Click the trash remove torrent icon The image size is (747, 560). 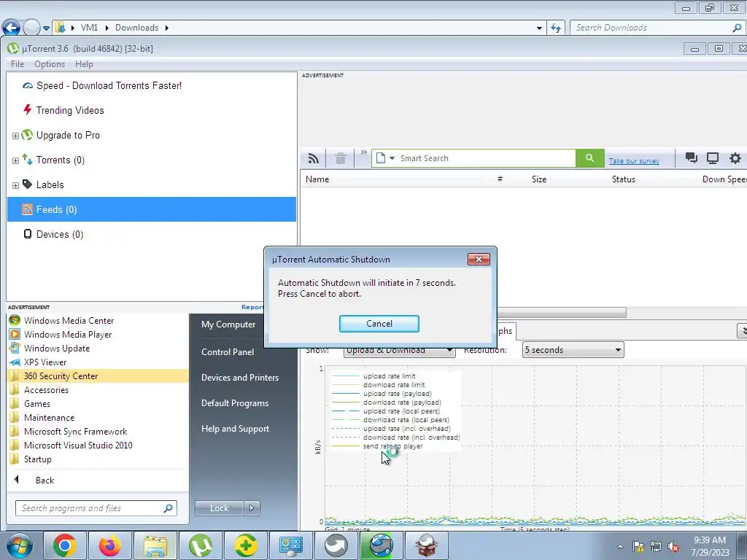tap(340, 158)
